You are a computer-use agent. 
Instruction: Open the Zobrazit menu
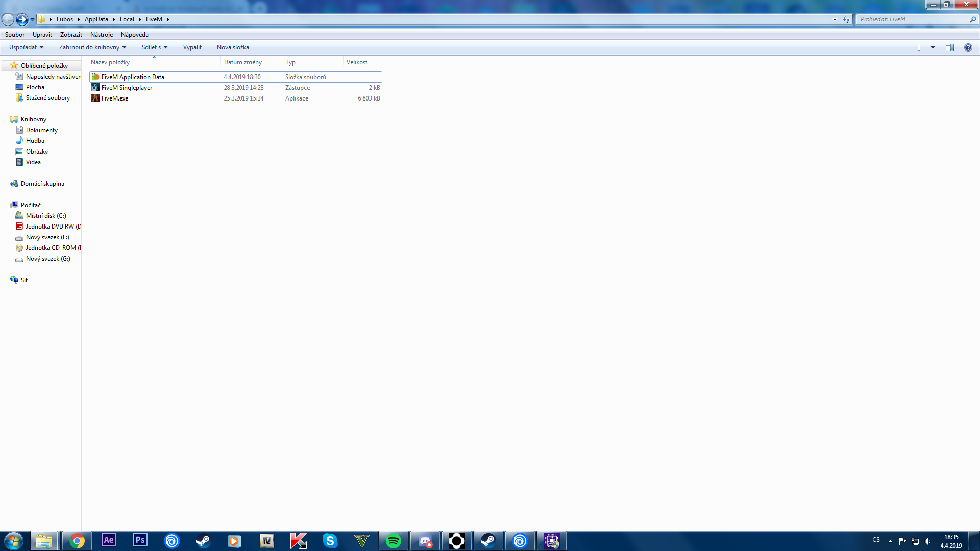(71, 35)
